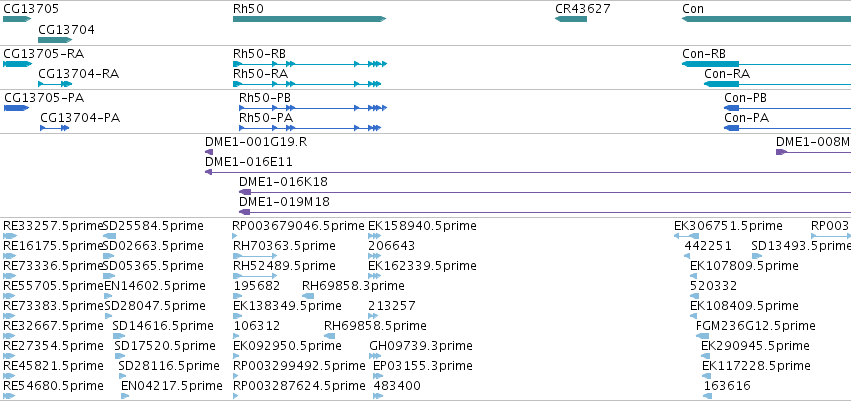
Task: Select the Con-PB coding feature
Action: coord(788,108)
